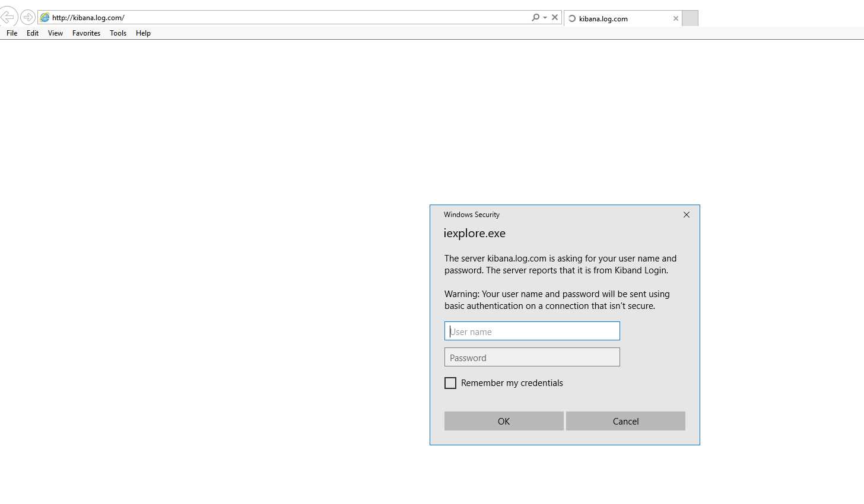Click the basic authentication warning text

pyautogui.click(x=557, y=300)
